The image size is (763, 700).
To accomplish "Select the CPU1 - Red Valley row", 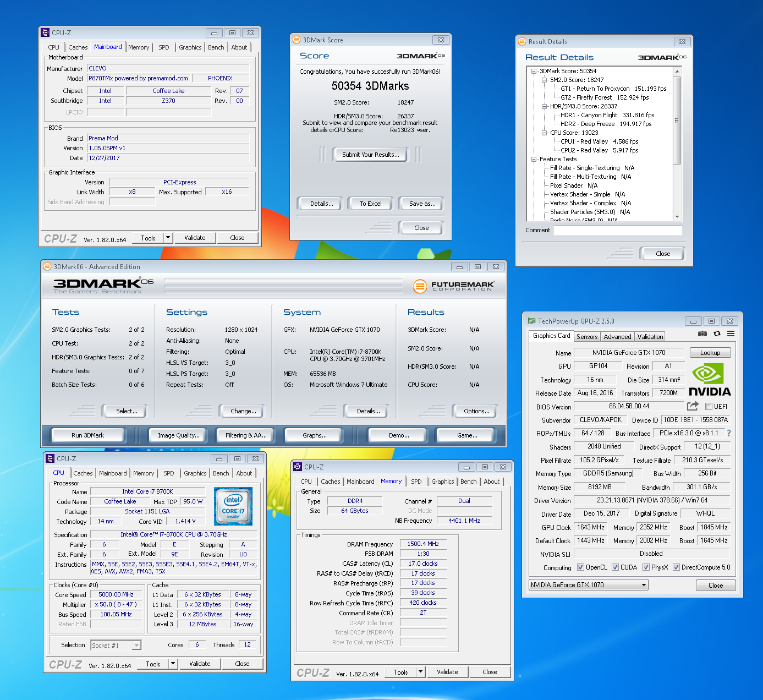I will point(600,141).
